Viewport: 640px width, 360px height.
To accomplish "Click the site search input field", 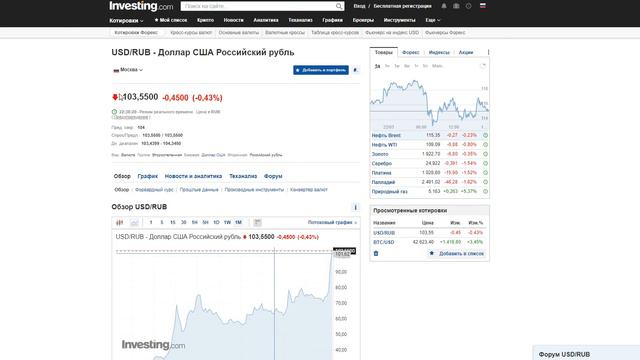I will pyautogui.click(x=258, y=6).
